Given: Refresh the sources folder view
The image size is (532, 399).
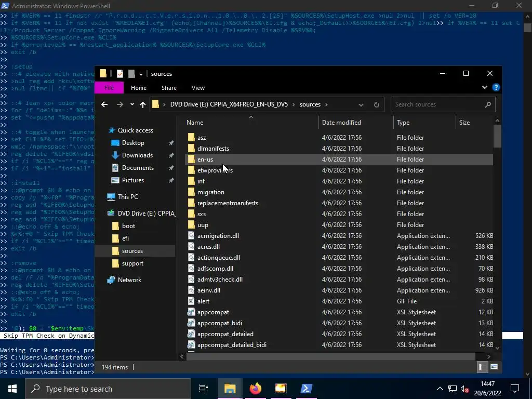Looking at the screenshot, I should point(377,104).
